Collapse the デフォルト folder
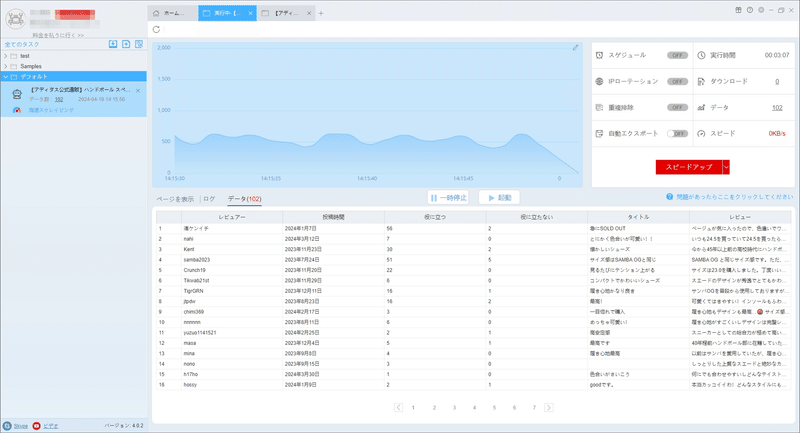 pyautogui.click(x=6, y=77)
